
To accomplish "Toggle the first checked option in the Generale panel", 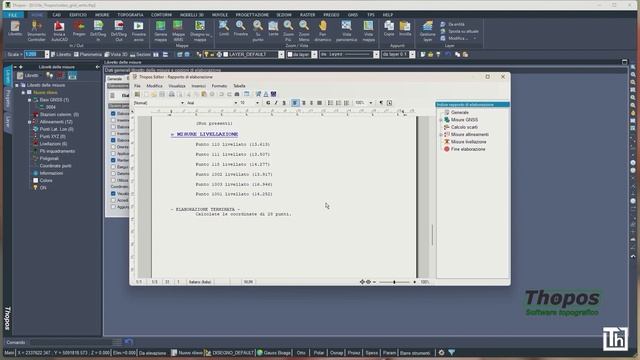I will (x=113, y=113).
